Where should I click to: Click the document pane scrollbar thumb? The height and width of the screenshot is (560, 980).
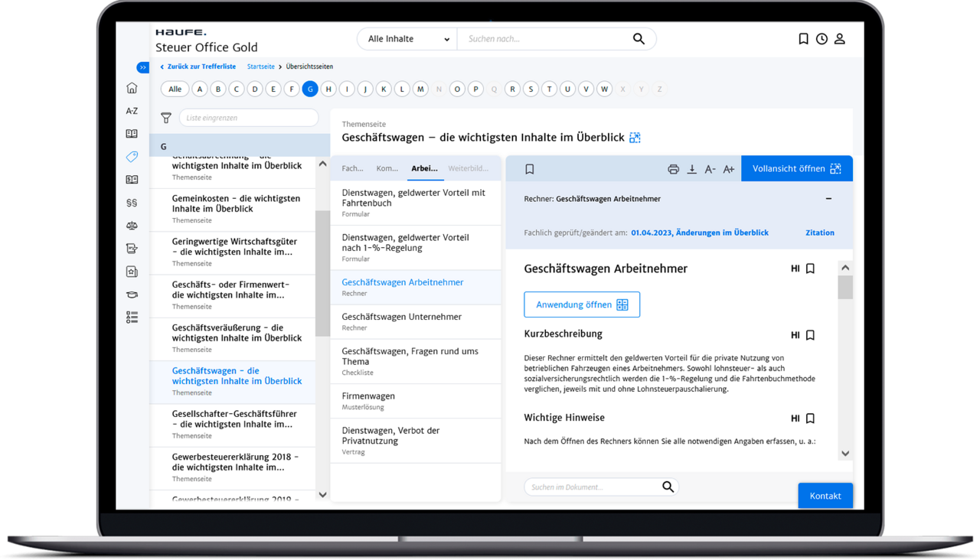pyautogui.click(x=845, y=288)
